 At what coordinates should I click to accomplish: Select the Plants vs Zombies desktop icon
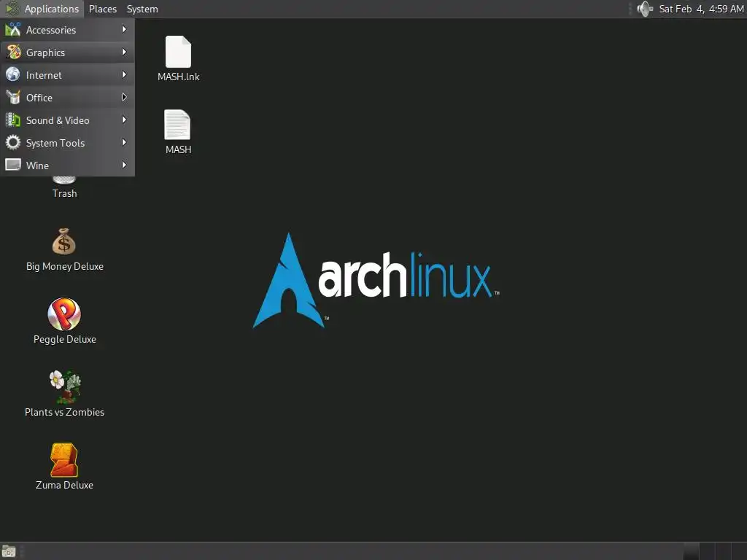pos(65,386)
